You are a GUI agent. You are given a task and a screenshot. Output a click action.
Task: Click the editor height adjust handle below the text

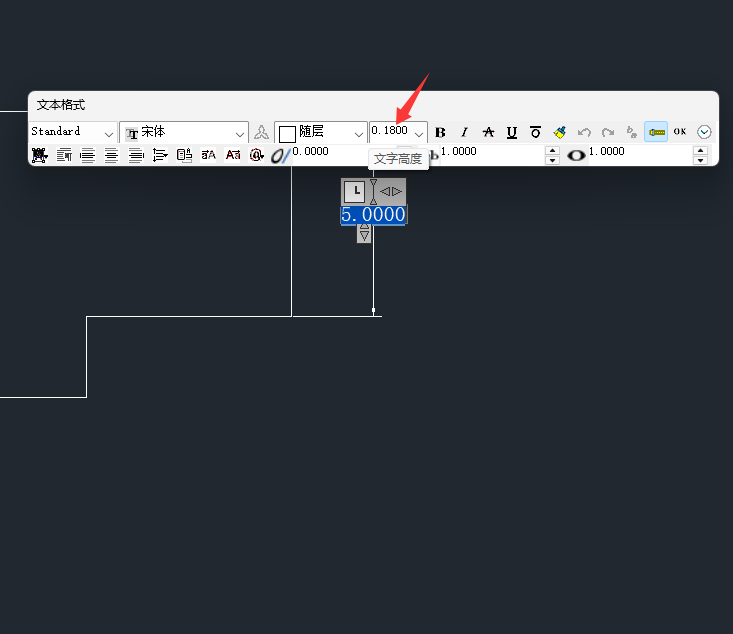click(364, 233)
